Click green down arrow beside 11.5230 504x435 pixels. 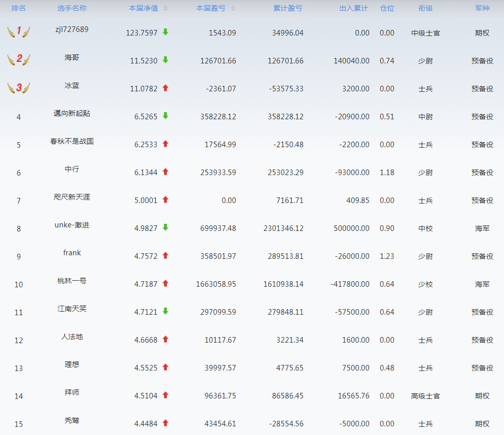click(165, 60)
